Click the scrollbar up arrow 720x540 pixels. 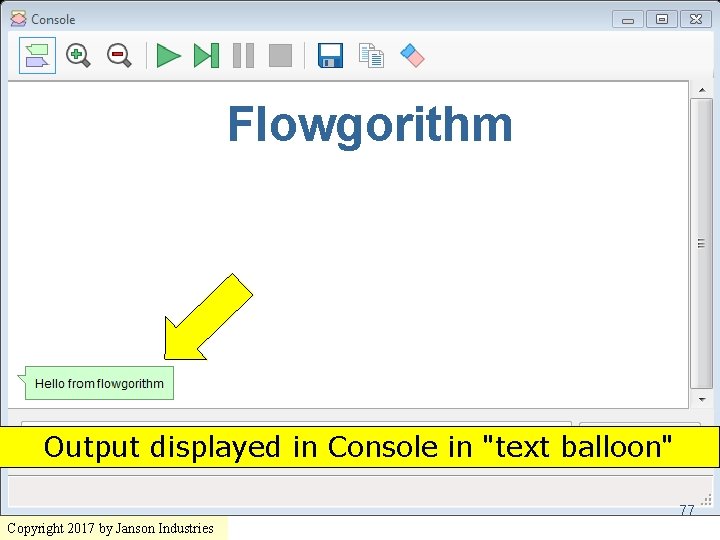tap(702, 90)
